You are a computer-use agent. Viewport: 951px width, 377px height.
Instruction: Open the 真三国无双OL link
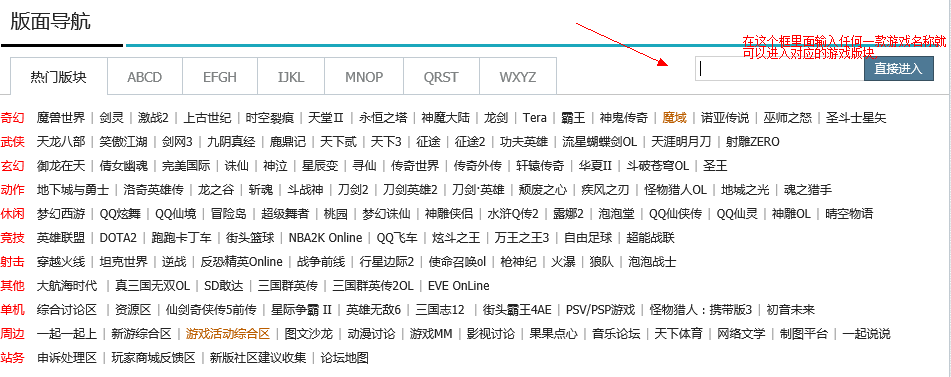[x=153, y=285]
